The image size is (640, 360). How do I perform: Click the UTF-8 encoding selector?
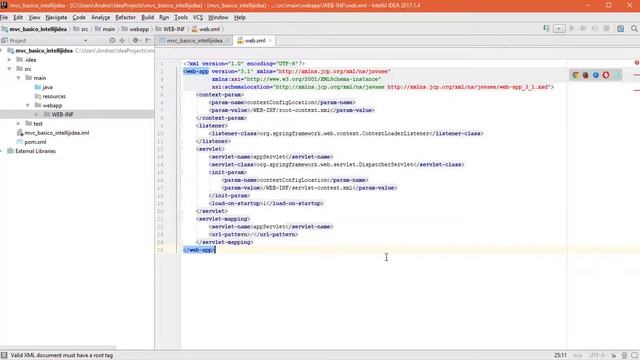coord(596,356)
